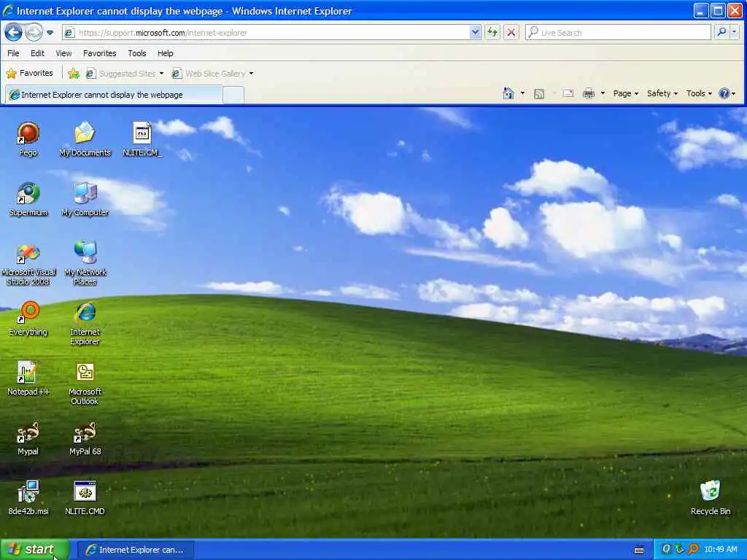Select My Network Places desktop icon
The image size is (747, 560).
[85, 264]
